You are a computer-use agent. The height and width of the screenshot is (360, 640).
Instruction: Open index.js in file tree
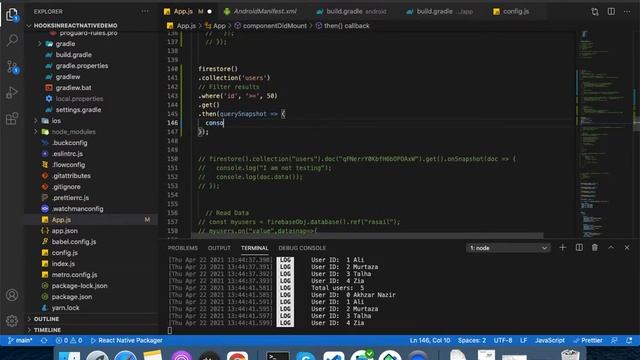[63, 264]
